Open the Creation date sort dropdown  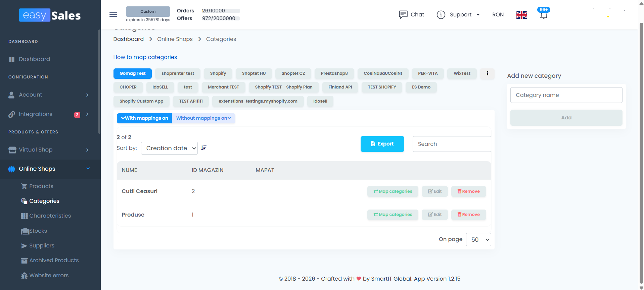[169, 148]
